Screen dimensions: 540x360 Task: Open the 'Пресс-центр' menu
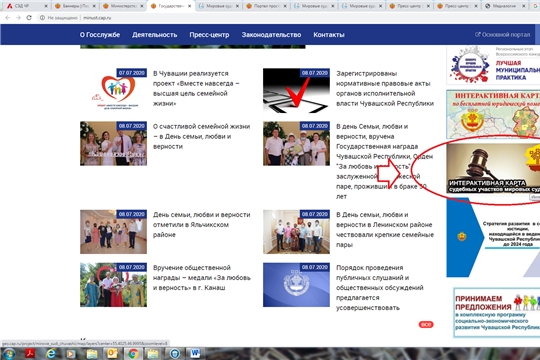point(209,35)
